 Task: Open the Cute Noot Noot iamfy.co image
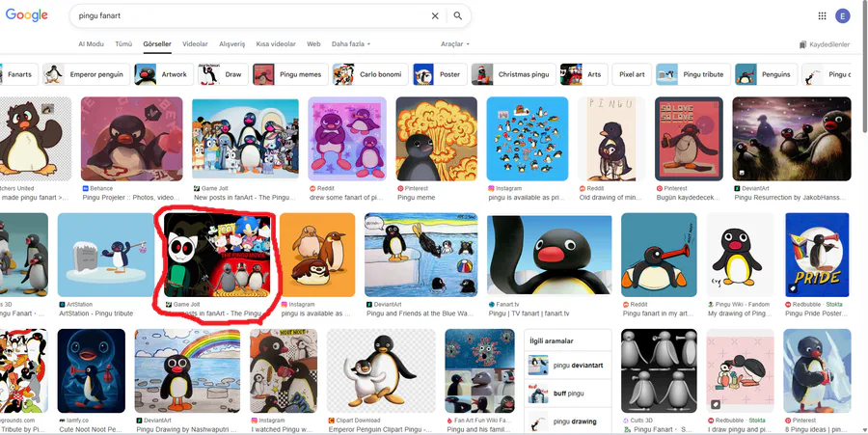pos(92,370)
